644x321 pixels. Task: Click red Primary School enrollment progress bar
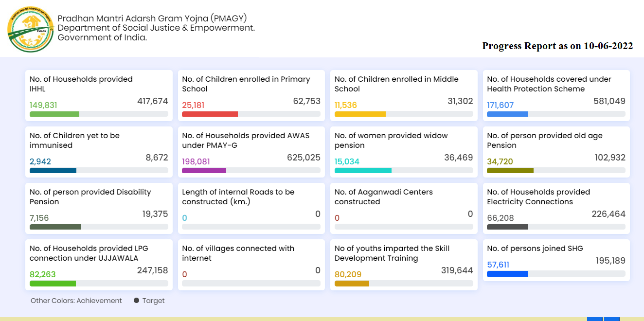(x=210, y=114)
